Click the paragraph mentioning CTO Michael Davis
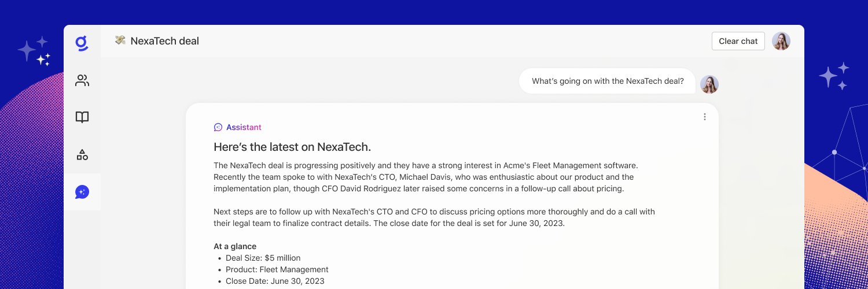This screenshot has width=868, height=289. tap(425, 177)
